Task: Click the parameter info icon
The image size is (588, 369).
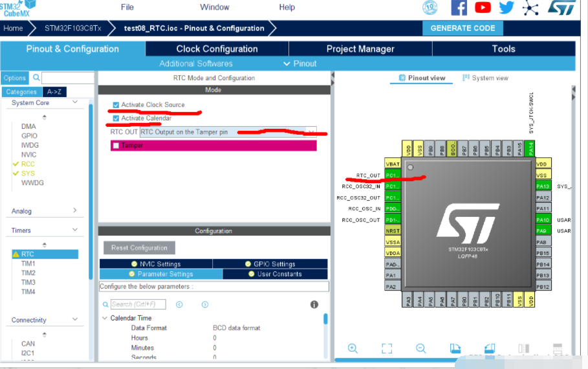Action: (314, 304)
